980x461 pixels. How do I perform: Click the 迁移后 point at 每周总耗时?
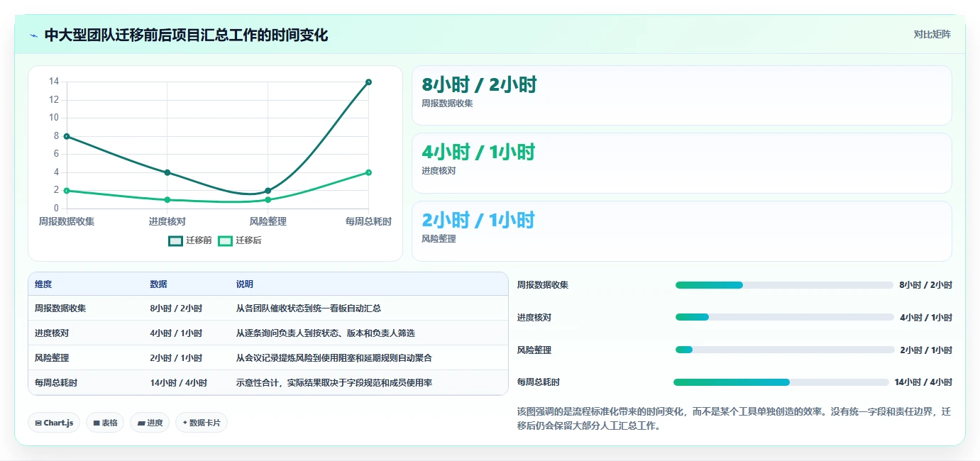click(x=368, y=172)
